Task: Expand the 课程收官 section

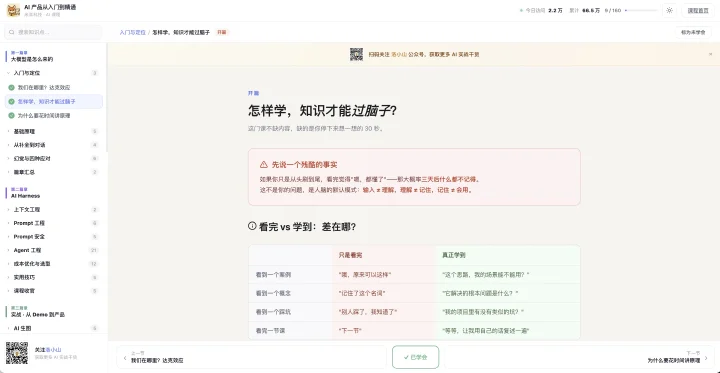Action: click(54, 291)
